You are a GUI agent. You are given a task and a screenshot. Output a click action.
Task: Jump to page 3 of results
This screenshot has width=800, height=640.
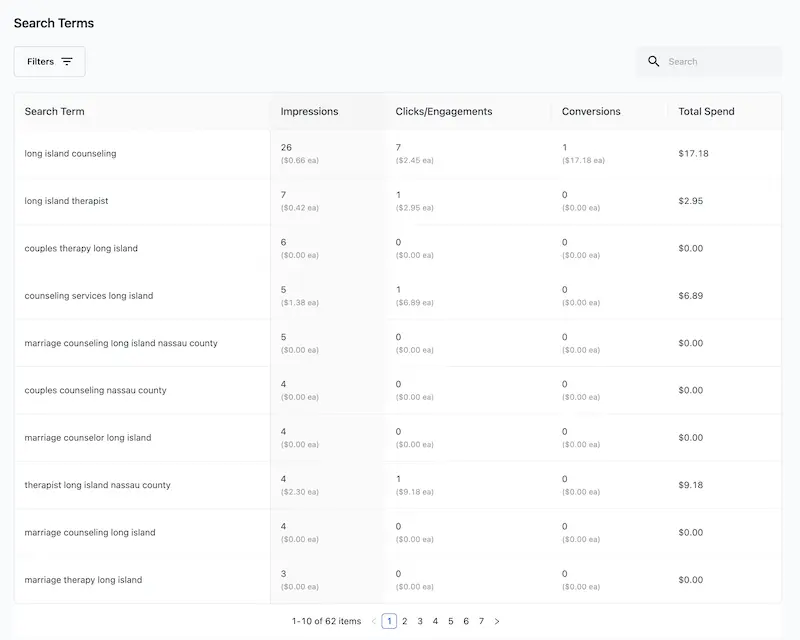420,621
